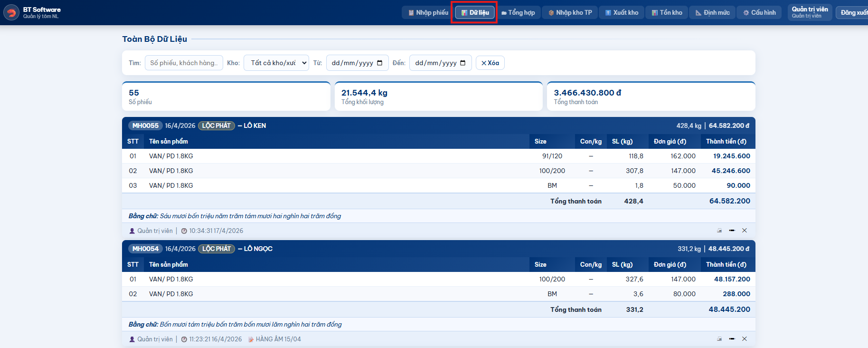Open the Xuất kho tab

point(622,12)
